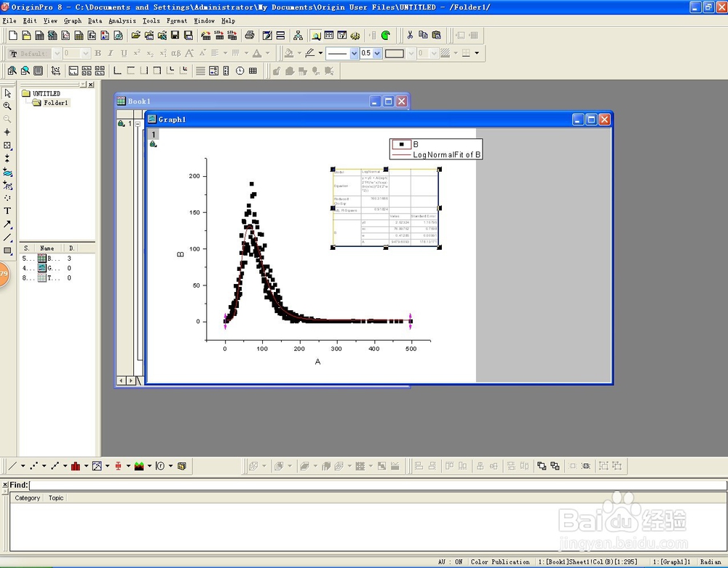This screenshot has width=728, height=568.
Task: Select the Text tool
Action: coord(7,211)
